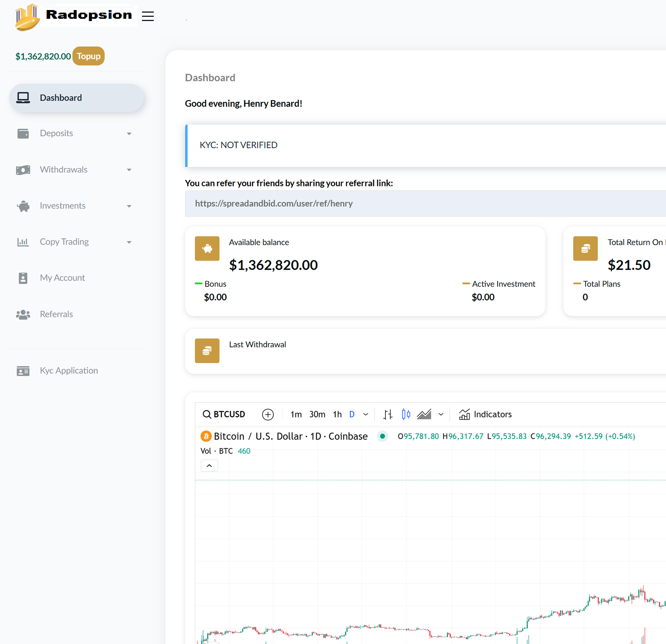Click the Bitcoin orange logo icon
This screenshot has height=644, width=666.
point(206,436)
